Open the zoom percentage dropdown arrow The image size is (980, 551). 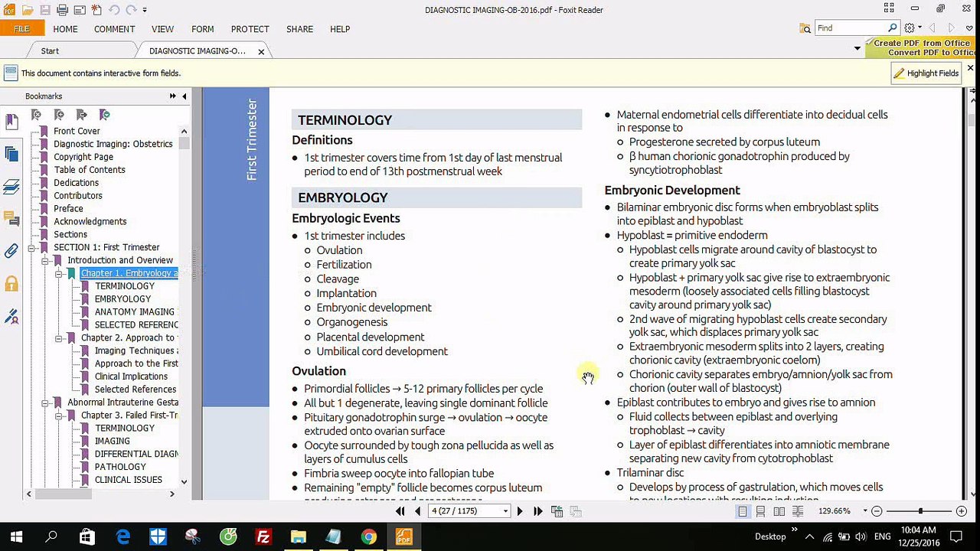point(865,511)
